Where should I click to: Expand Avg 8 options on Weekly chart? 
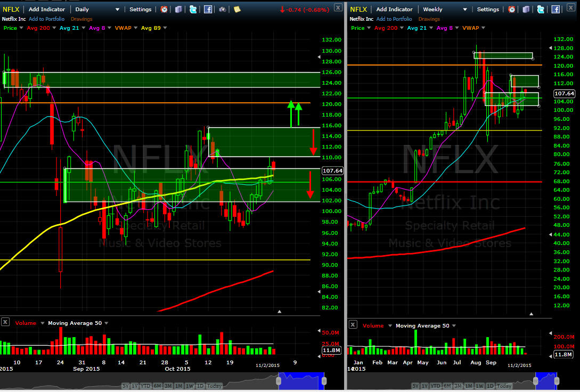pos(457,28)
